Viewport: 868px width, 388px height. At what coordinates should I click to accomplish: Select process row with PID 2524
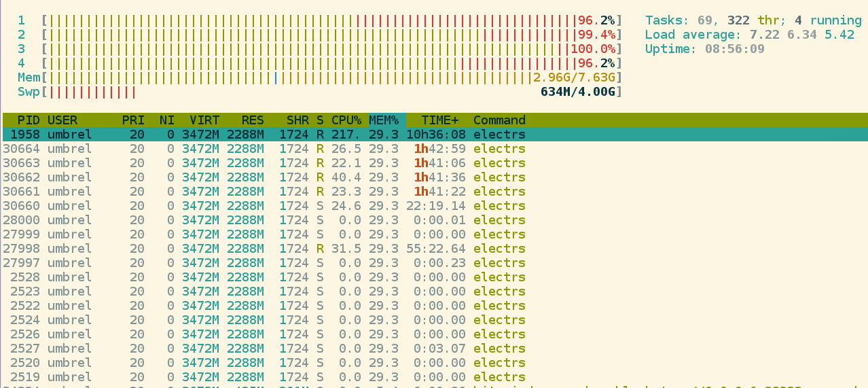pos(435,320)
